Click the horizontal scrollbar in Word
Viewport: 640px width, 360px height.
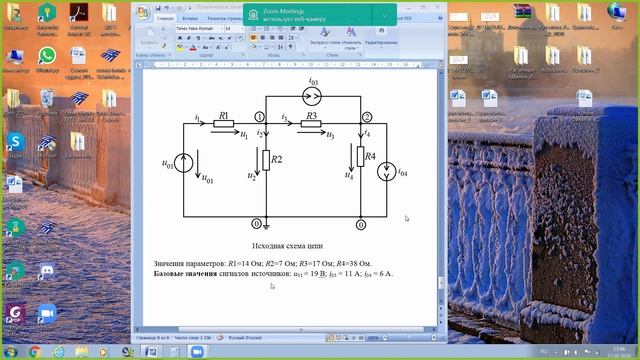[301, 329]
